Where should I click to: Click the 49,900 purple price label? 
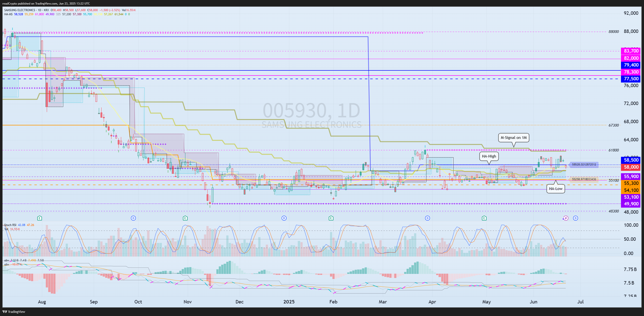pyautogui.click(x=631, y=204)
